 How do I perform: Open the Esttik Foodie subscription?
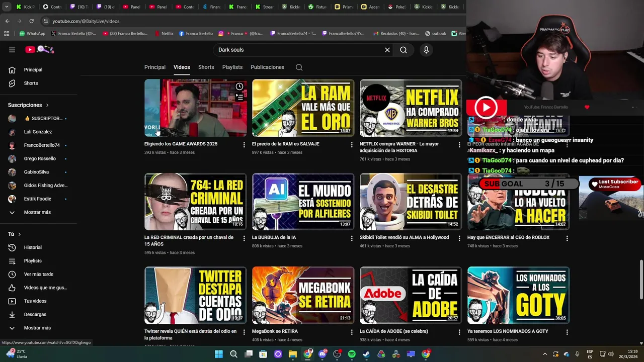coord(38,199)
